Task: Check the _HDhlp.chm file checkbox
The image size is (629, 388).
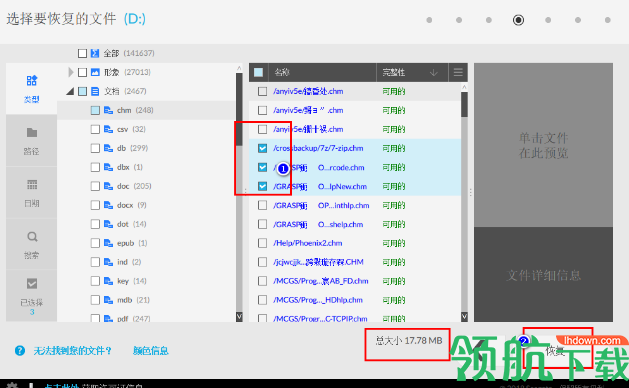Action: 262,300
